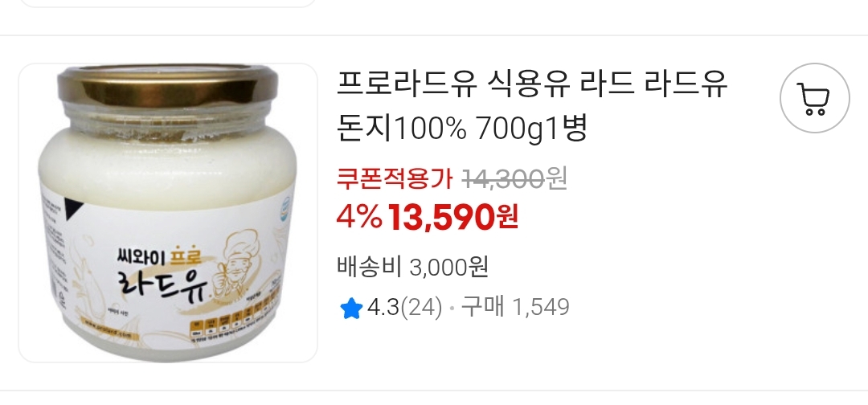The height and width of the screenshot is (405, 868).
Task: Select the 쿠폰적용가 coupon price label
Action: (395, 178)
